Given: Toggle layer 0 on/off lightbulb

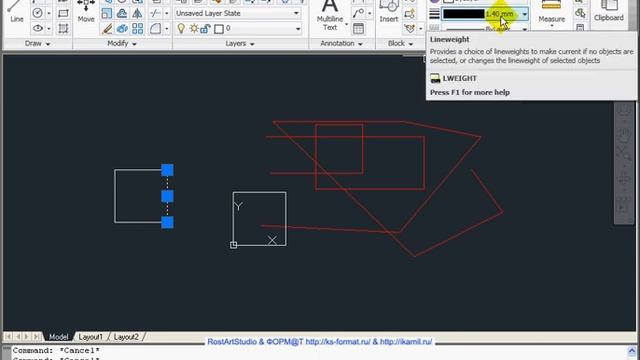Looking at the screenshot, I should coord(181,29).
